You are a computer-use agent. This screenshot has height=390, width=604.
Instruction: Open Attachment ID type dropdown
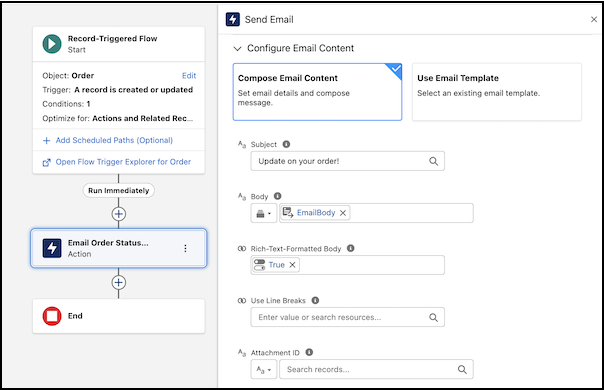pyautogui.click(x=264, y=370)
